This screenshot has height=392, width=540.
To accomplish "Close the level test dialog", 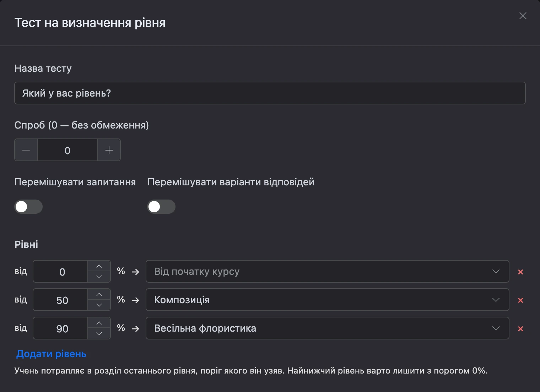I will pos(523,16).
